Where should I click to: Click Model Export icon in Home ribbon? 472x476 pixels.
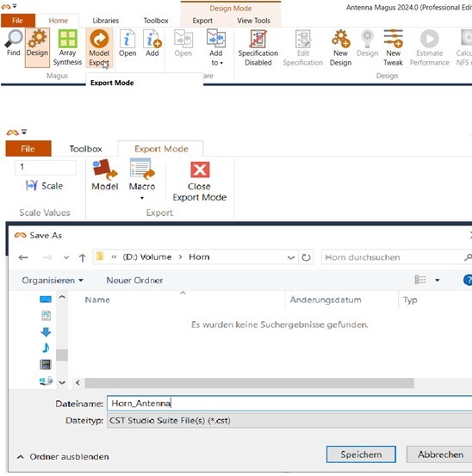[99, 39]
